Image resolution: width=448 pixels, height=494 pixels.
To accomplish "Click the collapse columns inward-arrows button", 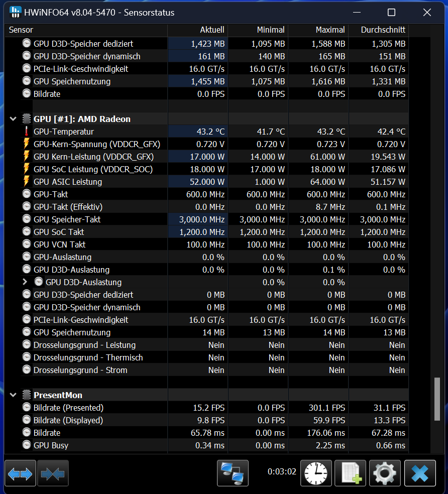I will (53, 473).
